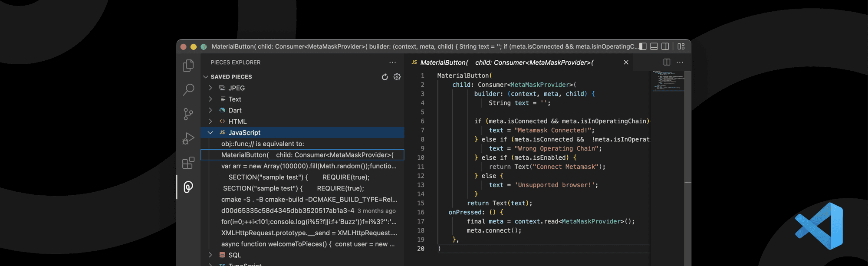This screenshot has height=266, width=868.
Task: Split the editor to the right
Action: [x=667, y=62]
